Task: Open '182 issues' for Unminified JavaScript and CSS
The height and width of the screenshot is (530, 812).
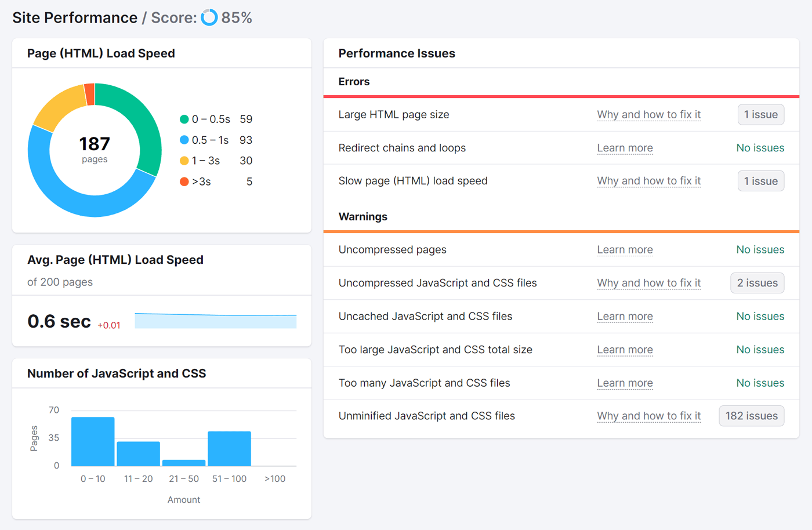Action: tap(751, 416)
